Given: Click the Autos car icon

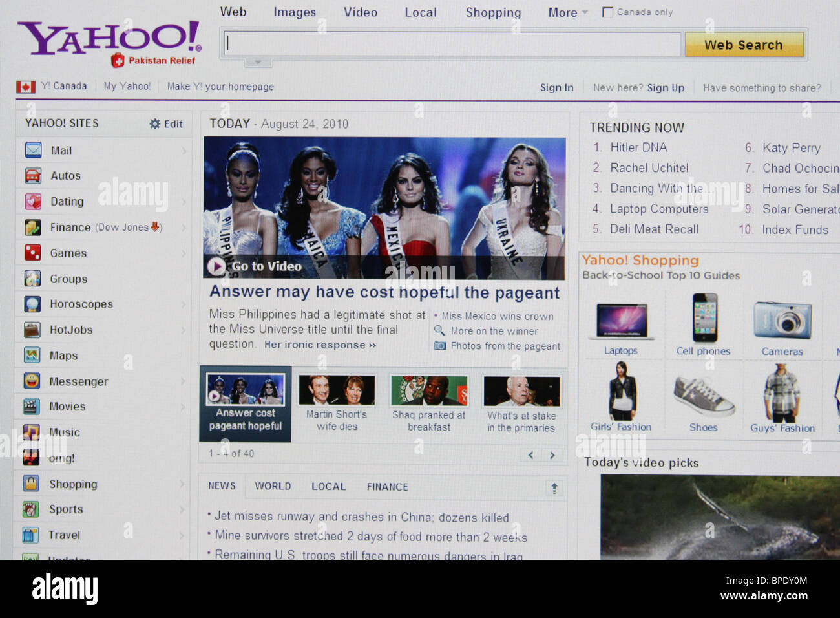Looking at the screenshot, I should click(x=33, y=175).
